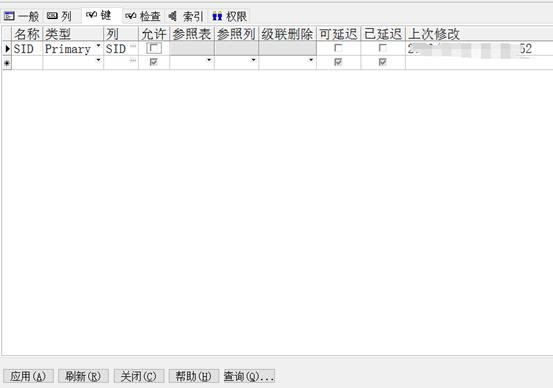Screen dimensions: 553x388
Task: Click the 允许 column header
Action: coord(154,34)
